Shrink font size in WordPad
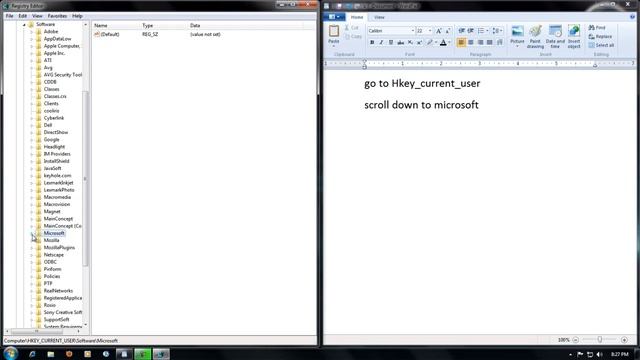 (448, 31)
